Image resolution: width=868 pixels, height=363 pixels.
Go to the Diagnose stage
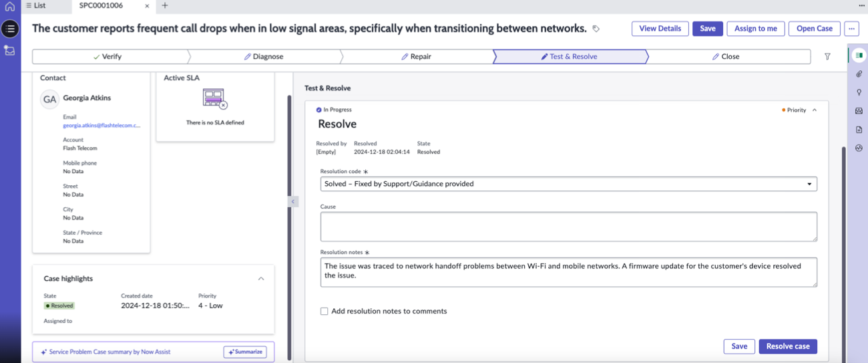click(264, 57)
